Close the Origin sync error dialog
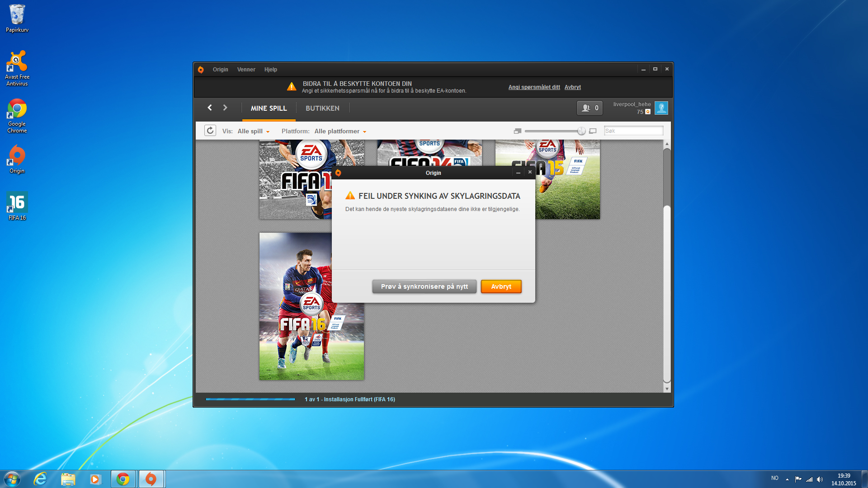The image size is (868, 488). click(530, 172)
